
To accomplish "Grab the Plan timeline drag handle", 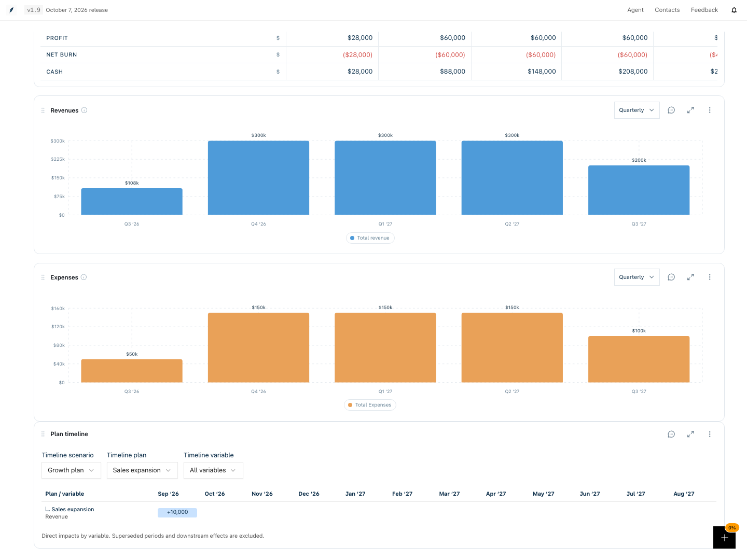I will tap(43, 434).
